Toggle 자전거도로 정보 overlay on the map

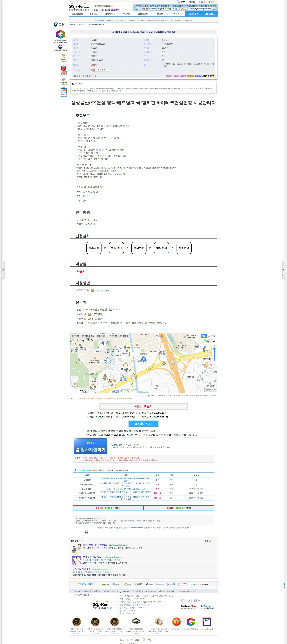[x=88, y=336]
